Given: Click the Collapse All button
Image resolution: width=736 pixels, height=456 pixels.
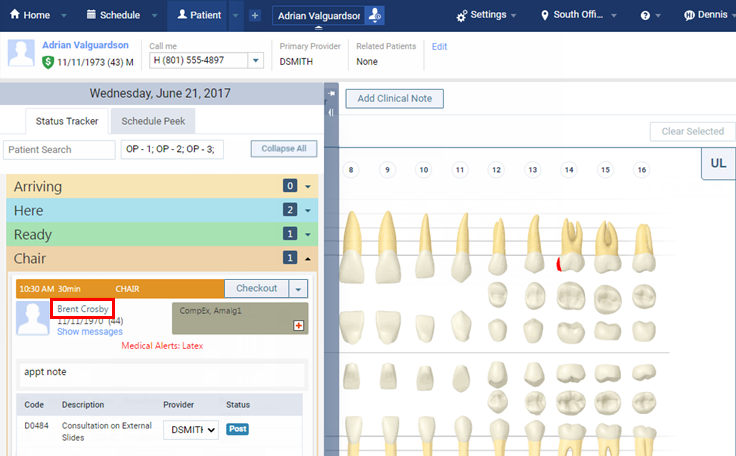Looking at the screenshot, I should click(x=284, y=149).
